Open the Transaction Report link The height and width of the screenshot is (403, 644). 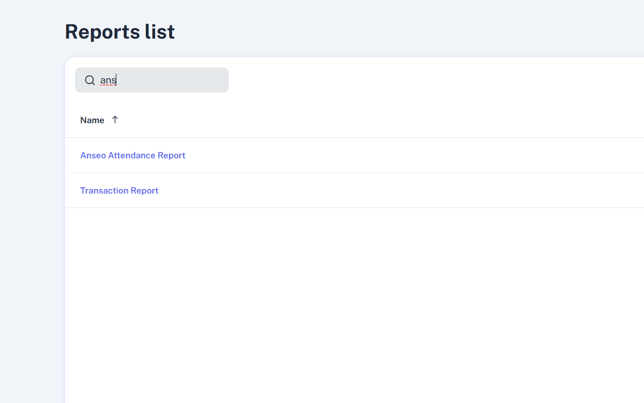tap(119, 191)
